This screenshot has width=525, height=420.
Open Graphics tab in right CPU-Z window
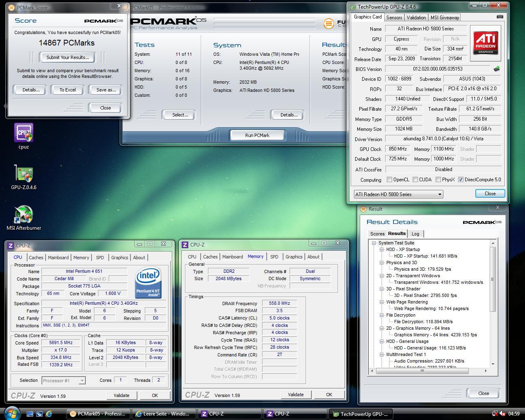pos(294,257)
